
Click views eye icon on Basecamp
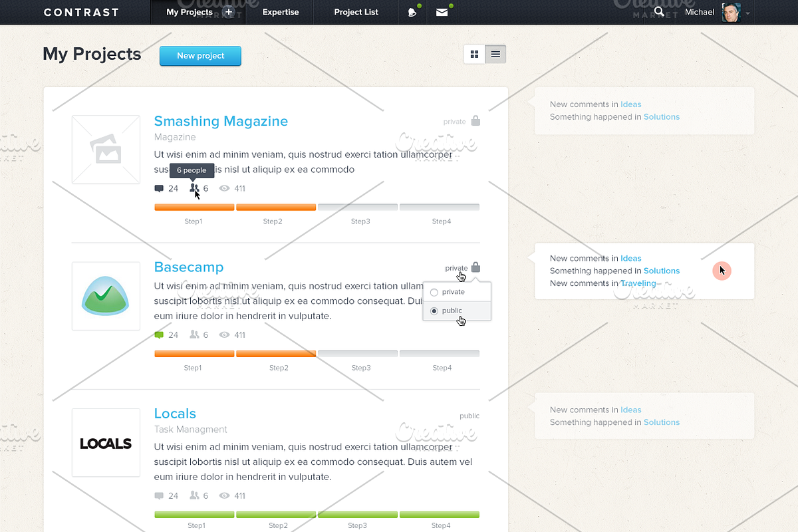click(x=225, y=335)
